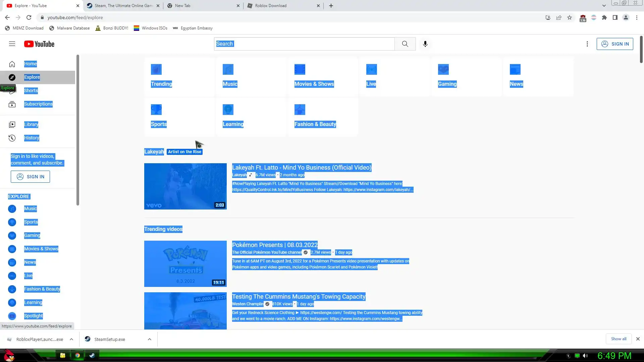The image size is (644, 362).
Task: Click the left sidebar scrollbar
Action: pos(78,130)
